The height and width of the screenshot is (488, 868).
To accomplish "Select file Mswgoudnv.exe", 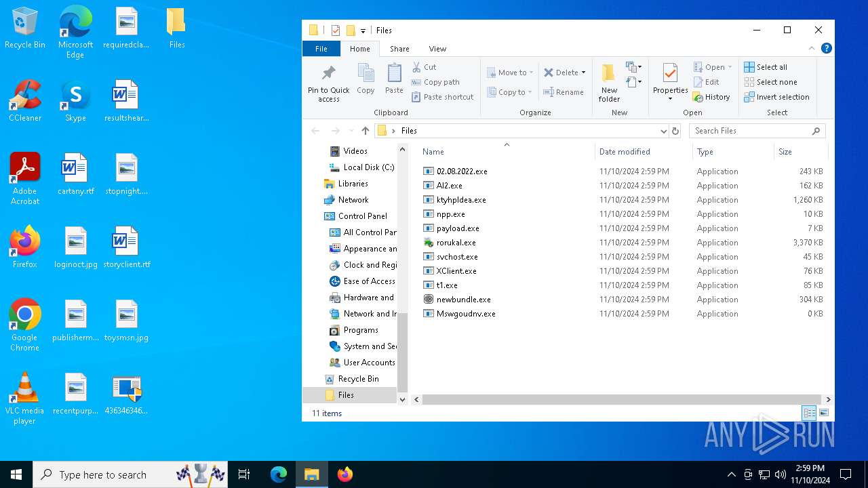I will [459, 314].
